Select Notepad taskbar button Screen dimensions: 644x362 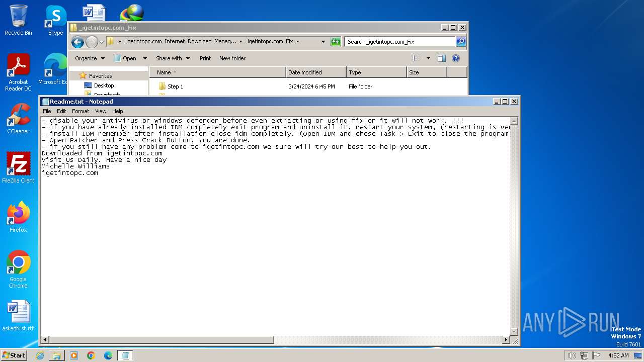point(125,355)
